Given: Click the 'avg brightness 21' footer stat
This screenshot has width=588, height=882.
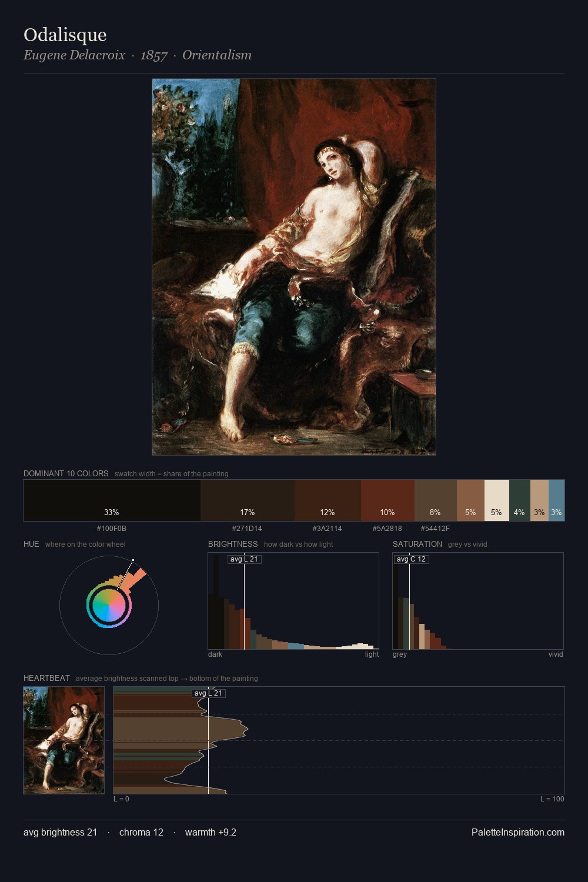Looking at the screenshot, I should (x=61, y=832).
